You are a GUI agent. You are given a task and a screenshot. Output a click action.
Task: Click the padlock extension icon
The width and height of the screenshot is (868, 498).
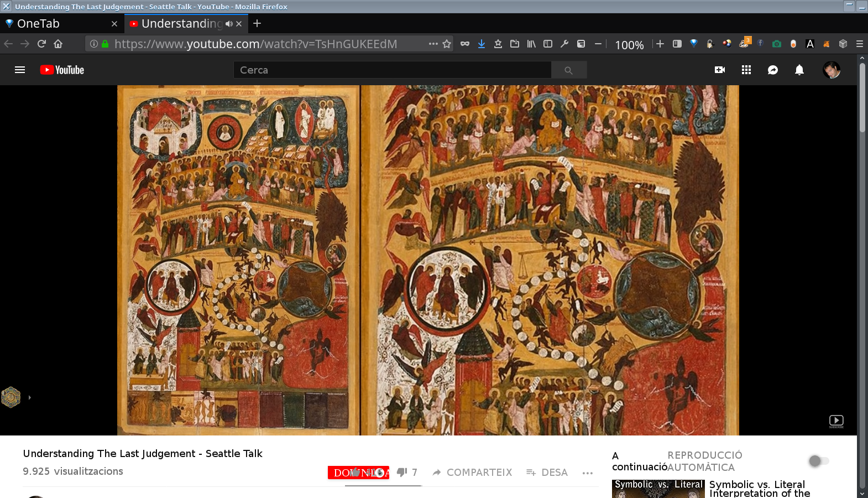tap(710, 44)
